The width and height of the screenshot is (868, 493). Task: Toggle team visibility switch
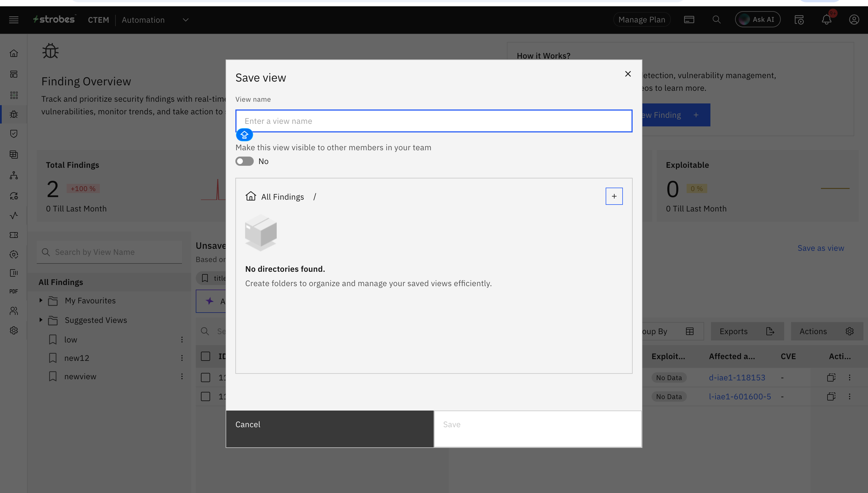point(244,161)
